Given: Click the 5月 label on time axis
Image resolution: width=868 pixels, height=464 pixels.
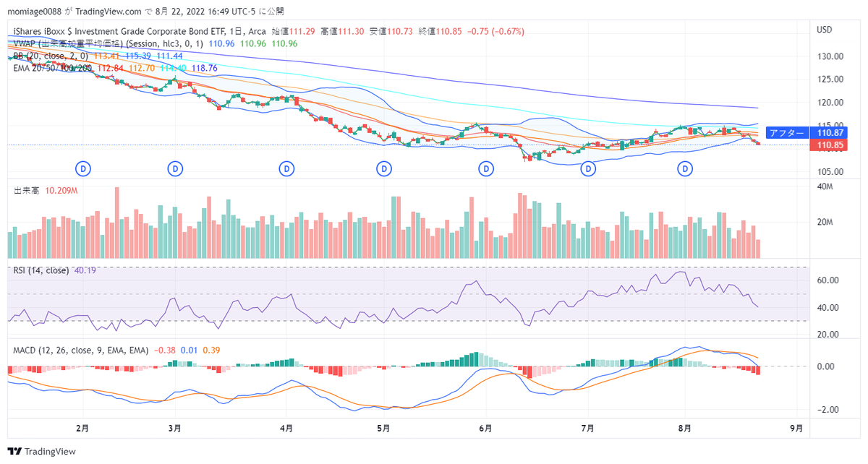Looking at the screenshot, I should pos(383,428).
